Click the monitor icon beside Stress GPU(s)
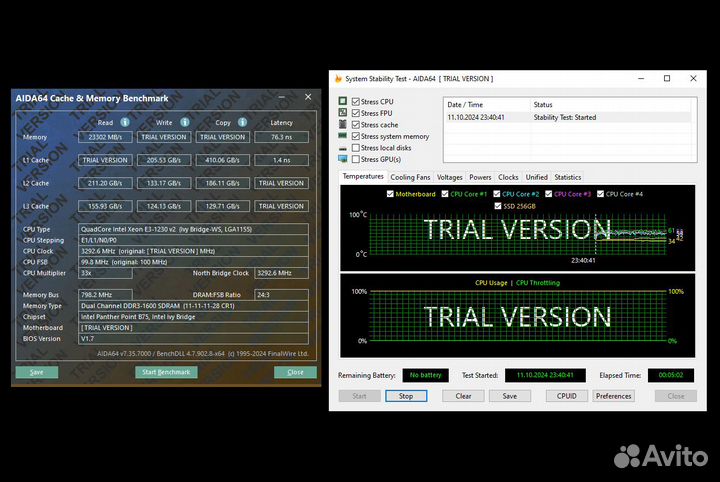This screenshot has width=720, height=482. 343,159
